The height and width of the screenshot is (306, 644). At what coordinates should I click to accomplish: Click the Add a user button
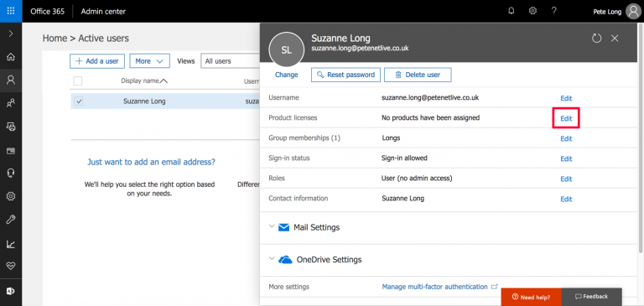[x=97, y=61]
